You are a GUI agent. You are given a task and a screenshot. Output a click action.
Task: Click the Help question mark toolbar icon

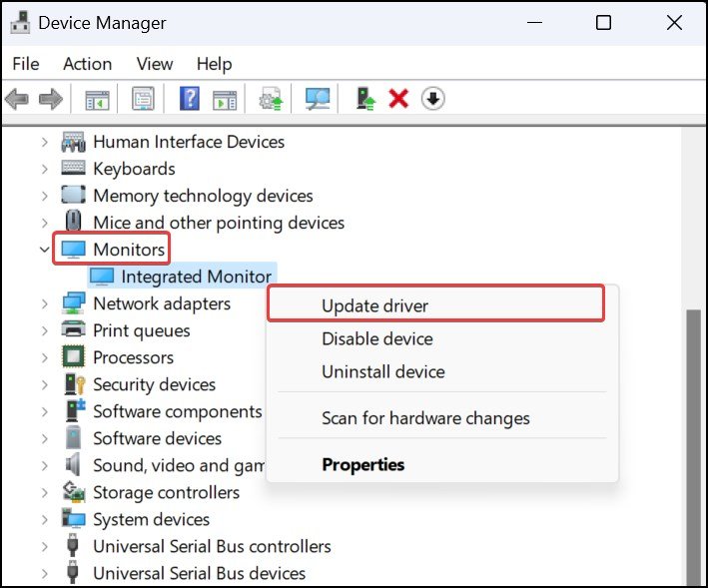189,99
